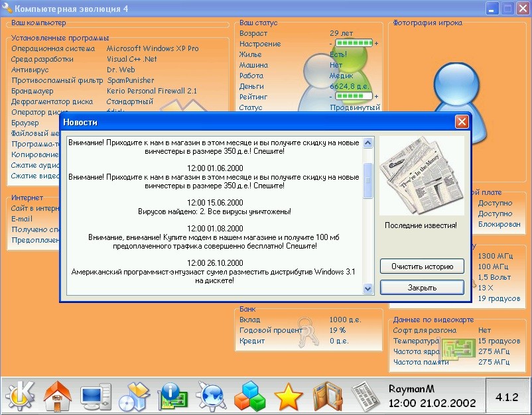Click the newspaper icon in bottom toolbar
Image resolution: width=532 pixels, height=415 pixels.
(x=364, y=396)
